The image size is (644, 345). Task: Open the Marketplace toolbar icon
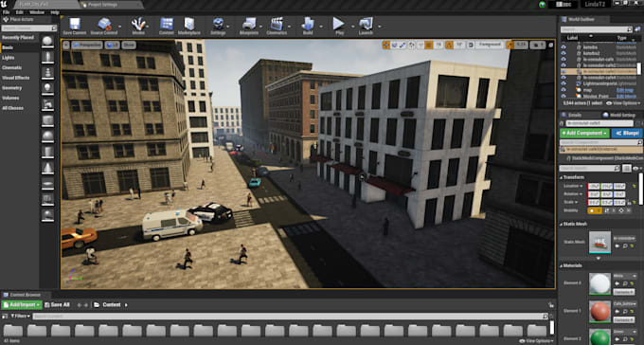click(x=189, y=27)
